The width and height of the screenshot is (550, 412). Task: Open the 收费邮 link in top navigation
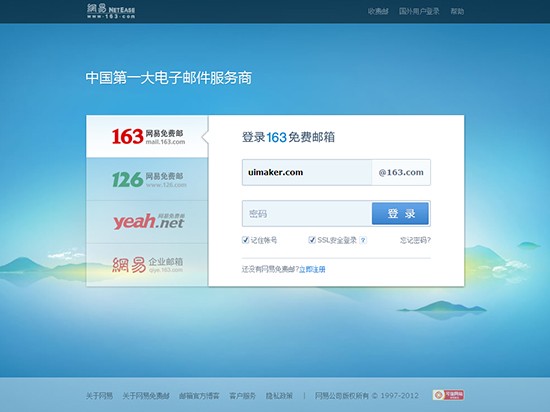coord(378,12)
